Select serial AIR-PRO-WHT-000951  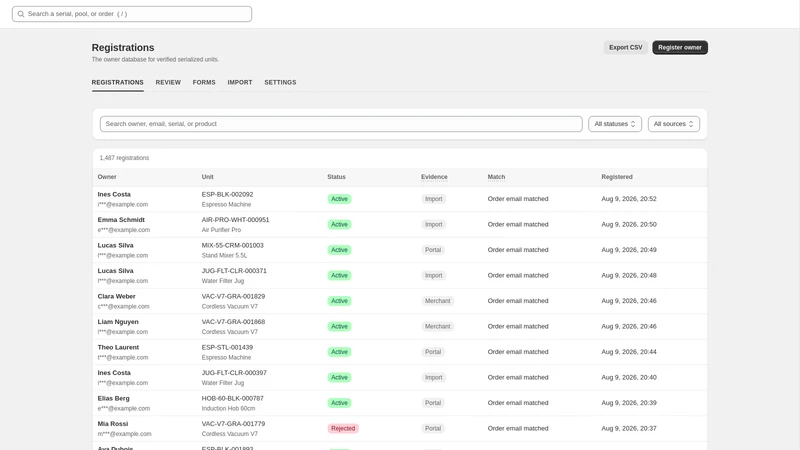coord(235,220)
